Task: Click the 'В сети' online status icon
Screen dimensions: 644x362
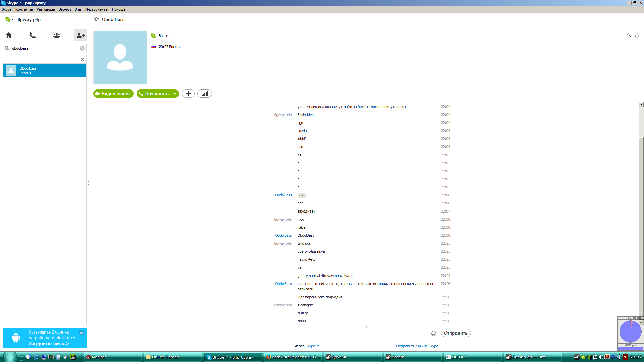Action: tap(153, 36)
